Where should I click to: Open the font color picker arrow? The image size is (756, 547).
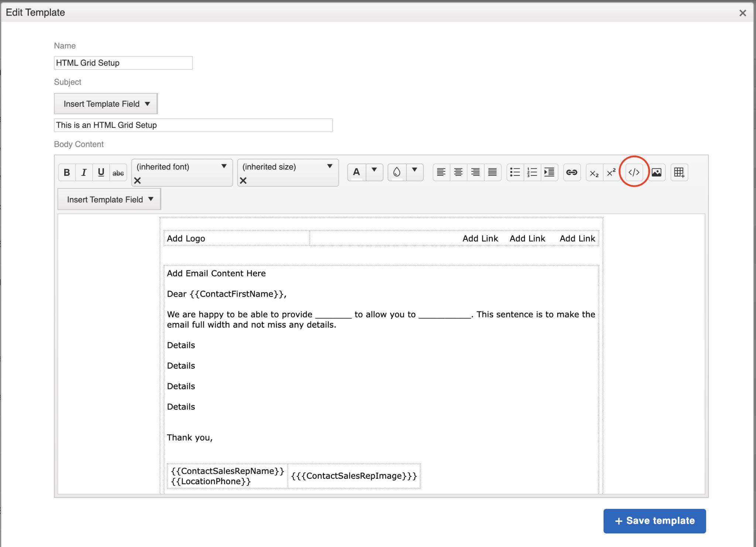tap(374, 170)
